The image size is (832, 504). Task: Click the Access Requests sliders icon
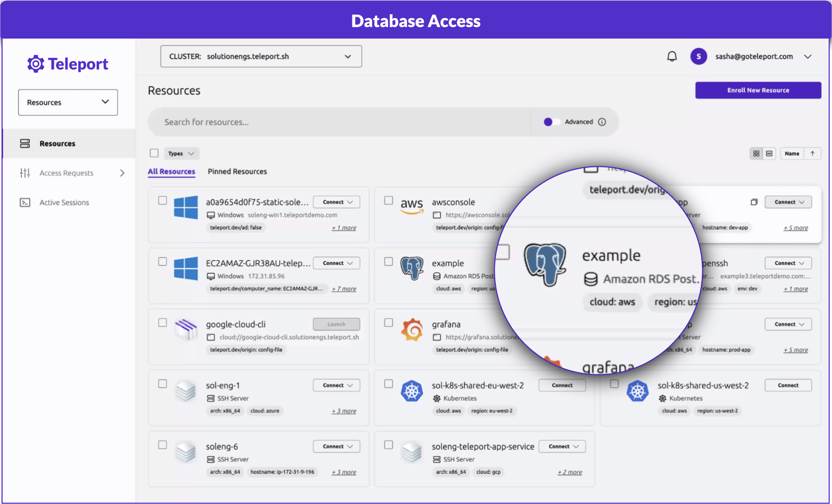coord(25,173)
